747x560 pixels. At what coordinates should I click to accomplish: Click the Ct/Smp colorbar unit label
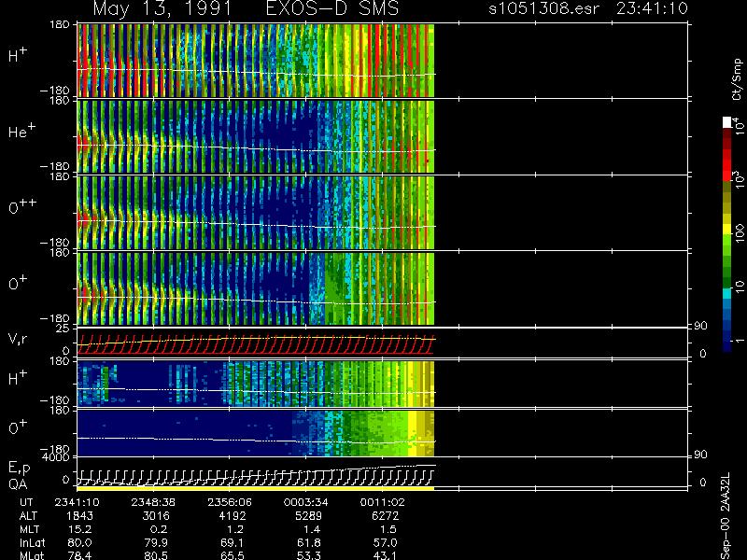coord(737,79)
